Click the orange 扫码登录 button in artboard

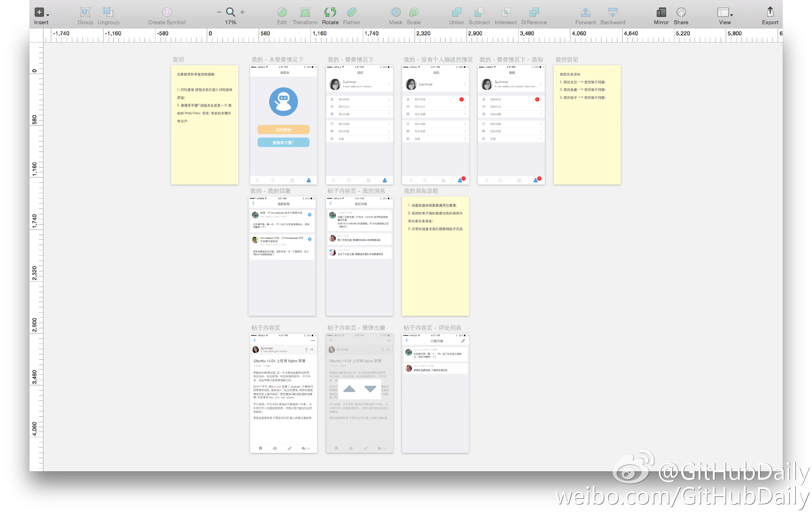[x=283, y=130]
